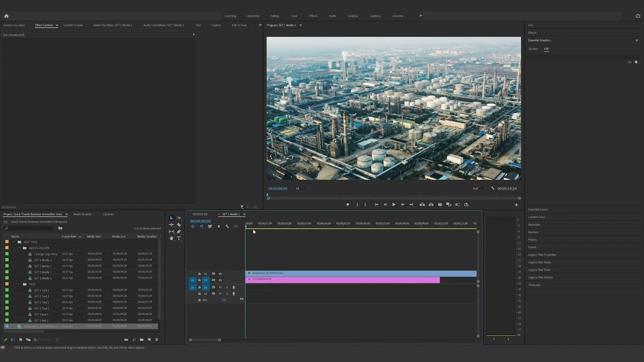Play the sequence in Program Monitor
644x362 pixels.
393,205
